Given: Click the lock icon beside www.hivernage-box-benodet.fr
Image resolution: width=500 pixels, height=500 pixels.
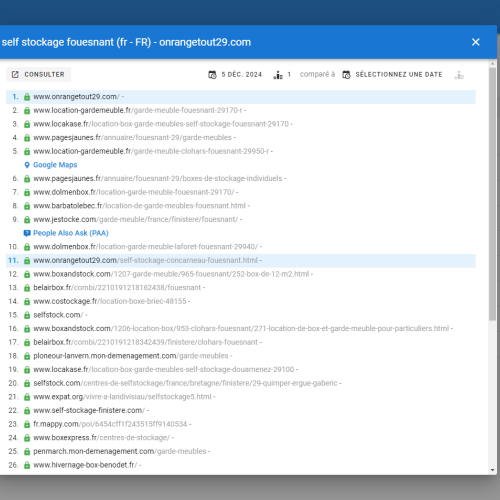Looking at the screenshot, I should click(x=27, y=465).
